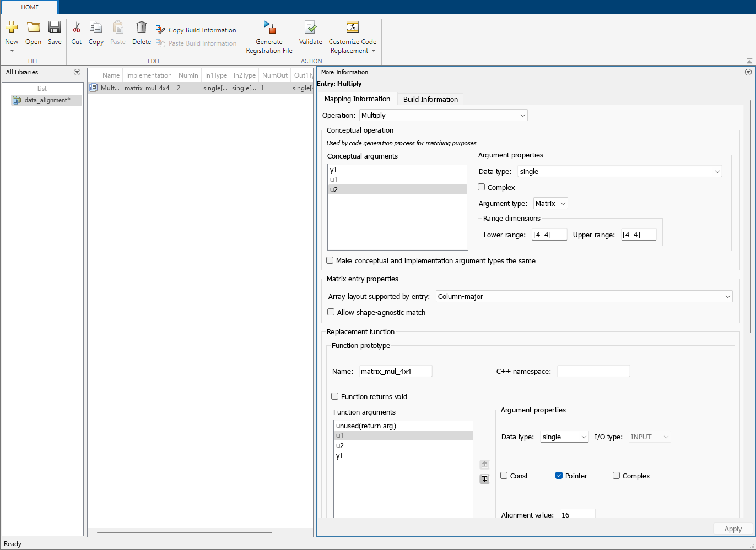
Task: Cut the selected entry
Action: pyautogui.click(x=77, y=28)
